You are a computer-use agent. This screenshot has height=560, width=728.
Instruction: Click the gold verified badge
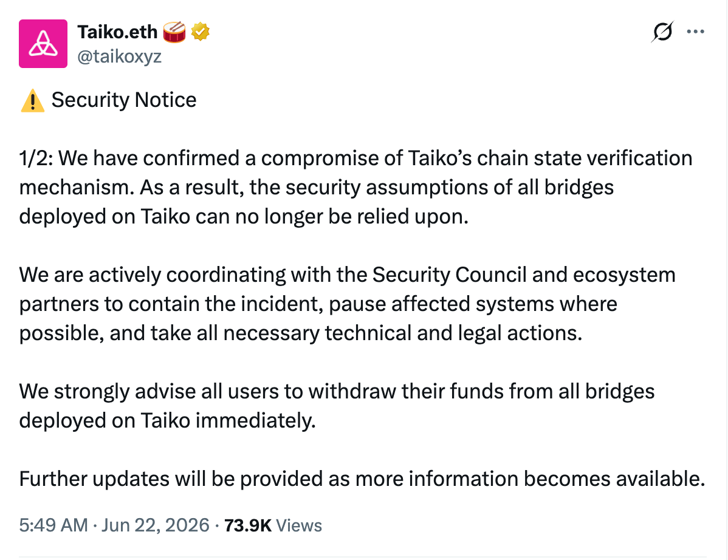click(200, 32)
